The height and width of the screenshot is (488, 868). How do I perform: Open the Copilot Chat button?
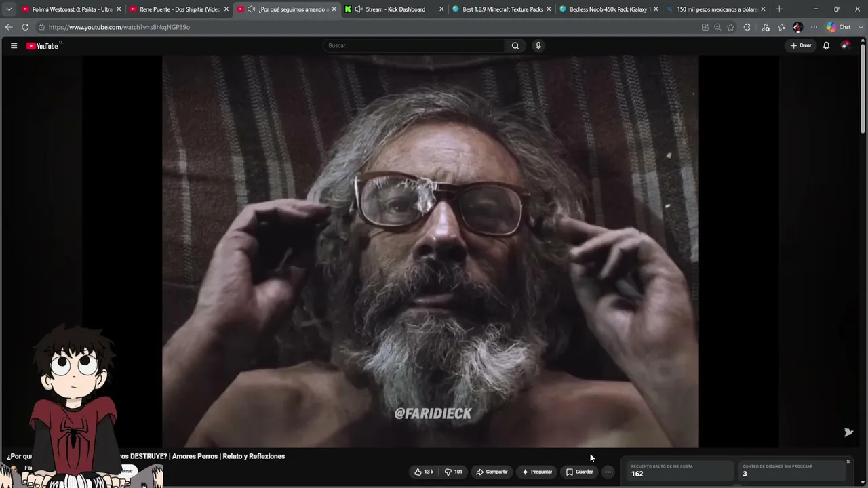[840, 27]
